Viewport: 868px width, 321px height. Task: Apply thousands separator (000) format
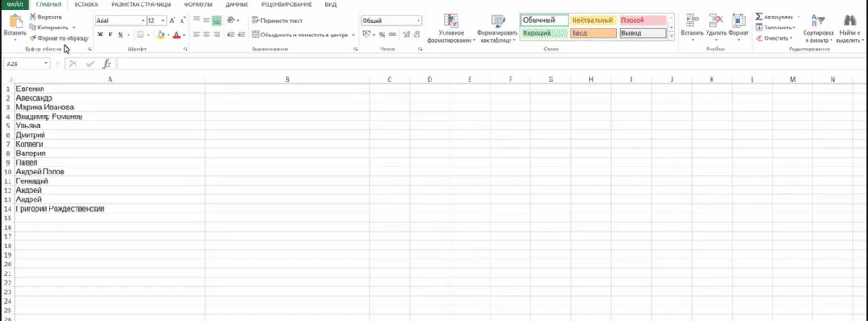click(x=392, y=35)
